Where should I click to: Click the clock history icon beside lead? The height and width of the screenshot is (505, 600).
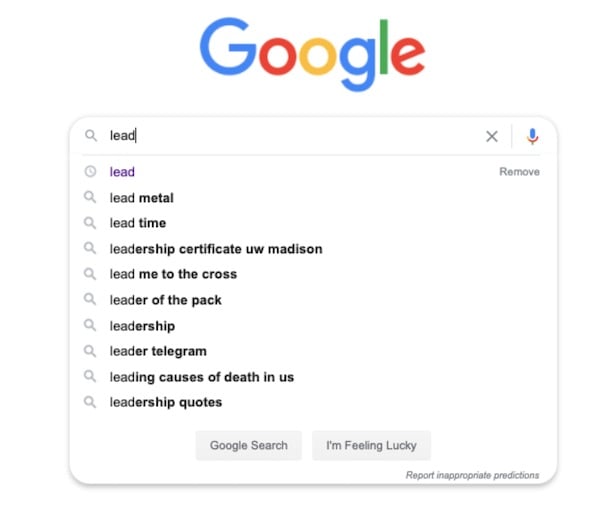tap(90, 171)
